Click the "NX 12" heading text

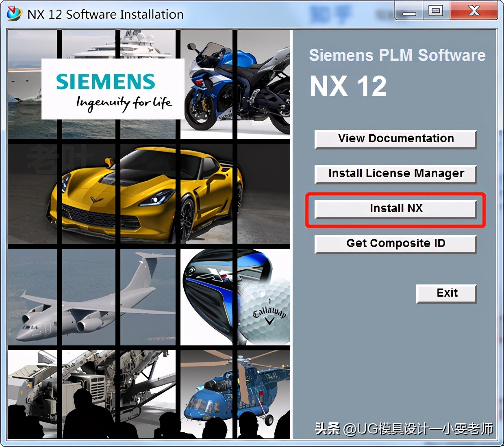[348, 86]
